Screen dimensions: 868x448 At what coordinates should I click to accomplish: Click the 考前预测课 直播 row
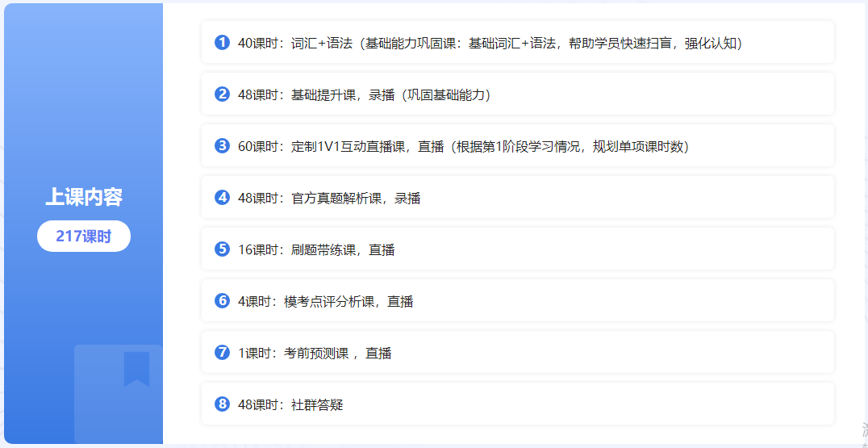517,353
